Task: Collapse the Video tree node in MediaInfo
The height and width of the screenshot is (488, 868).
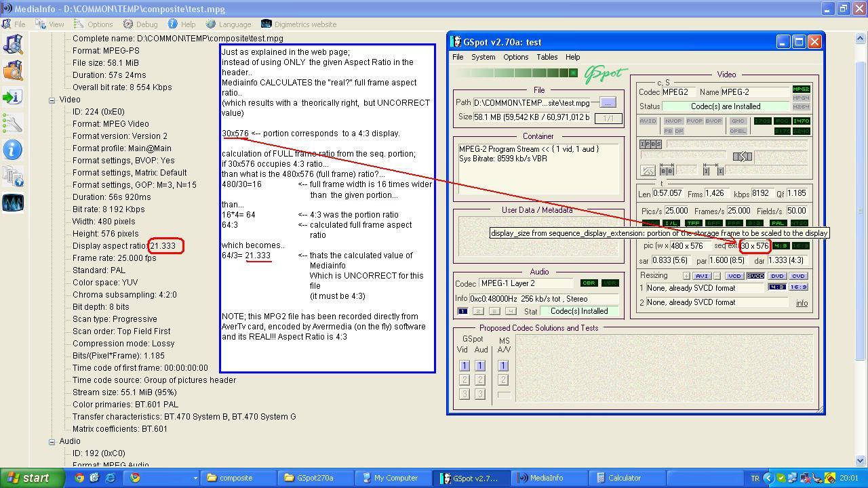Action: coord(52,100)
